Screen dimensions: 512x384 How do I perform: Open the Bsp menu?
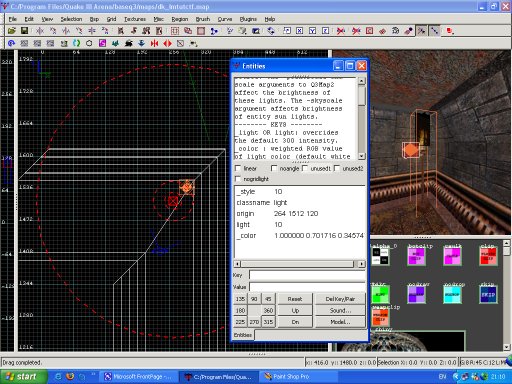click(x=94, y=19)
